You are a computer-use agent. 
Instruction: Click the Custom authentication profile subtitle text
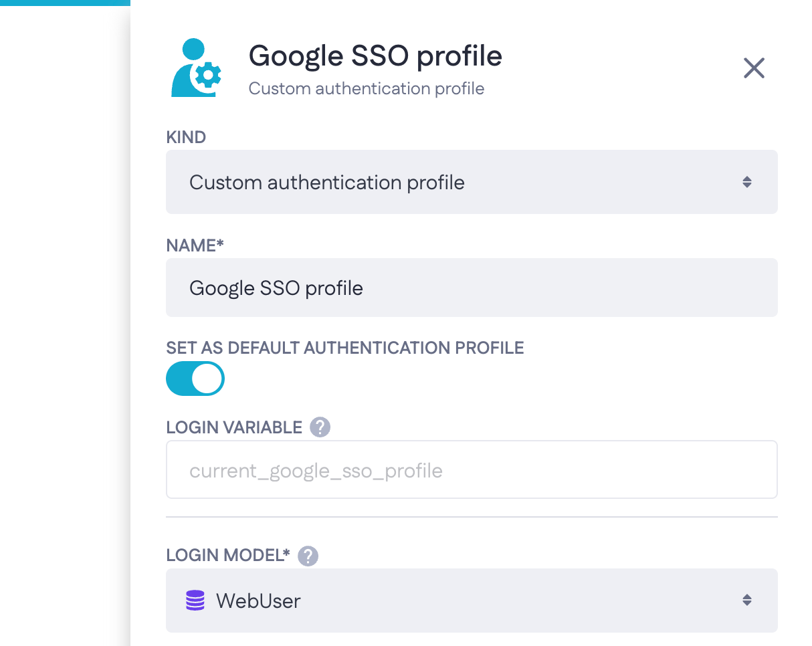point(366,88)
